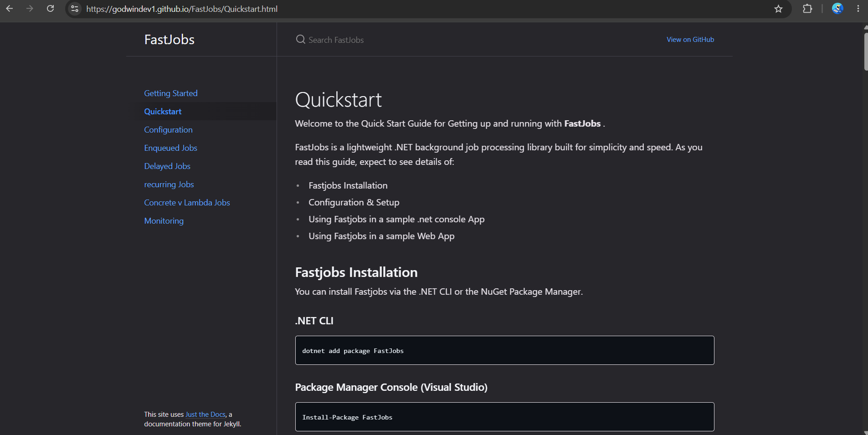
Task: Click '.net console App' bullet item
Action: 396,219
